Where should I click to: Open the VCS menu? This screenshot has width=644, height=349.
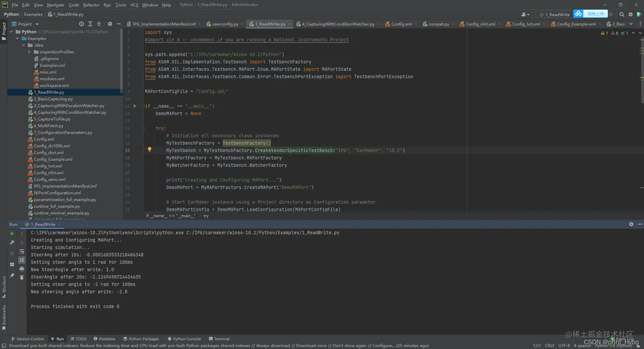tap(134, 5)
